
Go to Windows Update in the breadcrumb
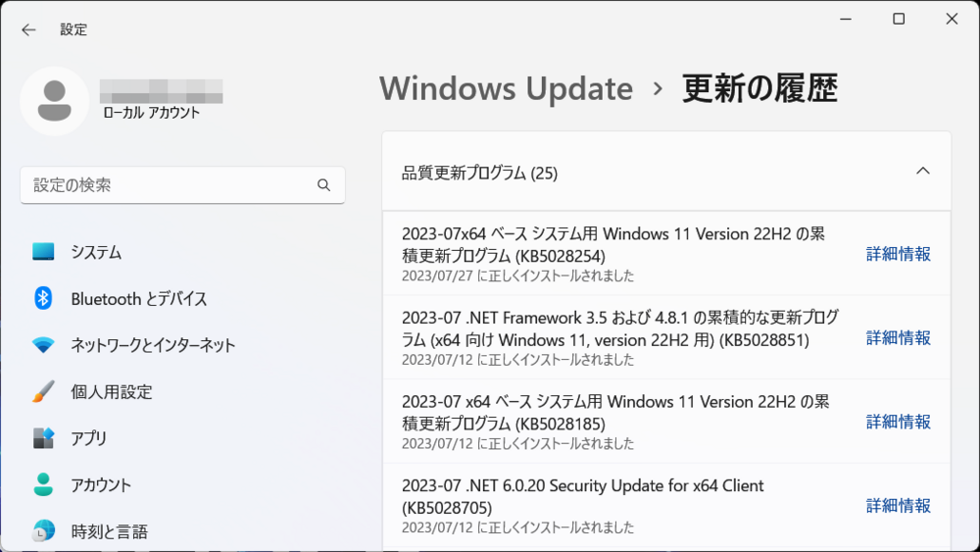(507, 88)
